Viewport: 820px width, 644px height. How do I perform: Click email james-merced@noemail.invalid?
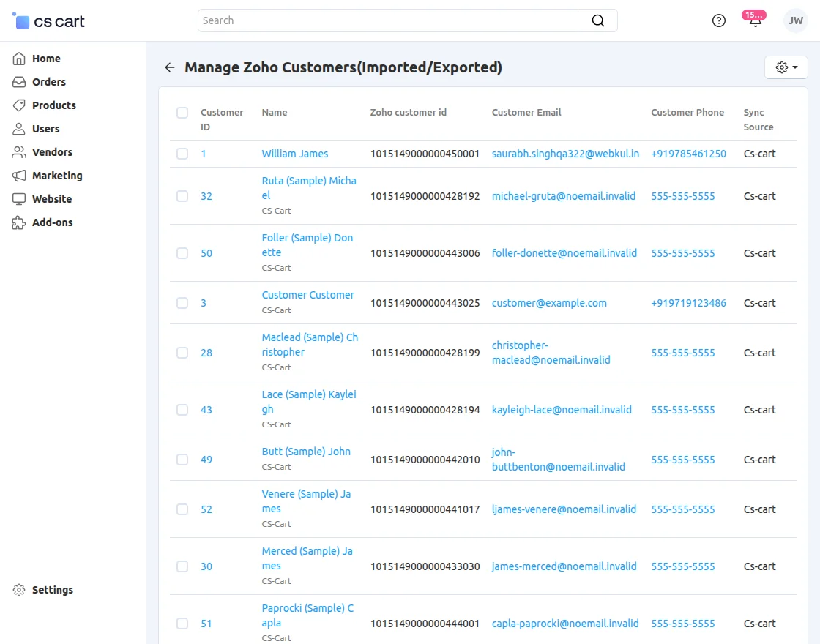pos(564,566)
